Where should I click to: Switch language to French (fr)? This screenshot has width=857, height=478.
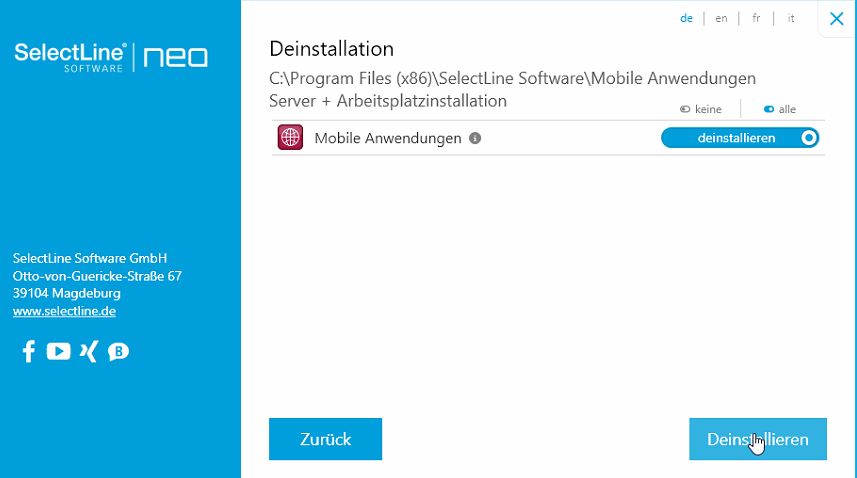tap(756, 19)
